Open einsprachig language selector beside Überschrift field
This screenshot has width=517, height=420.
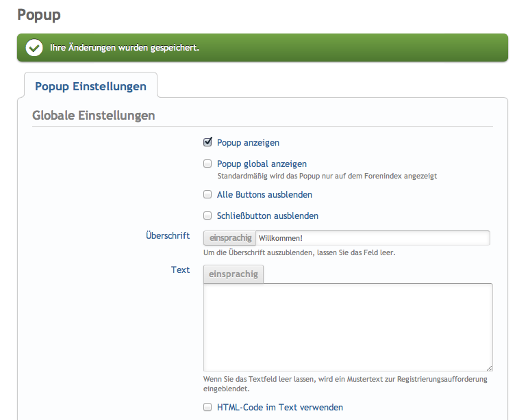click(229, 238)
